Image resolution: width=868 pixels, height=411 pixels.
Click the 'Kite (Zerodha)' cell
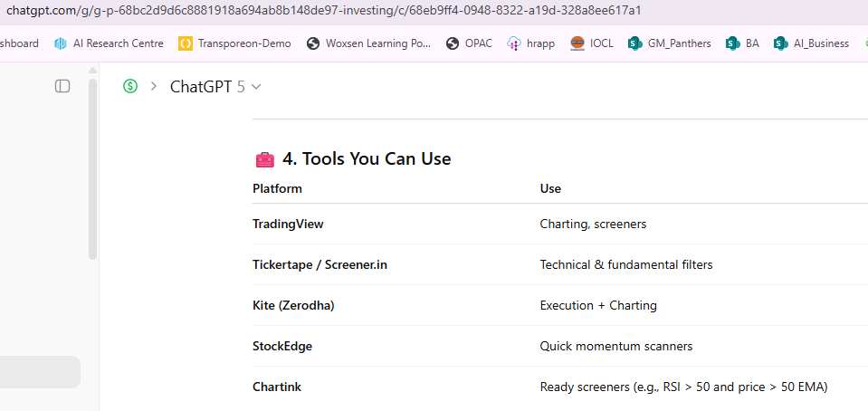pos(293,305)
